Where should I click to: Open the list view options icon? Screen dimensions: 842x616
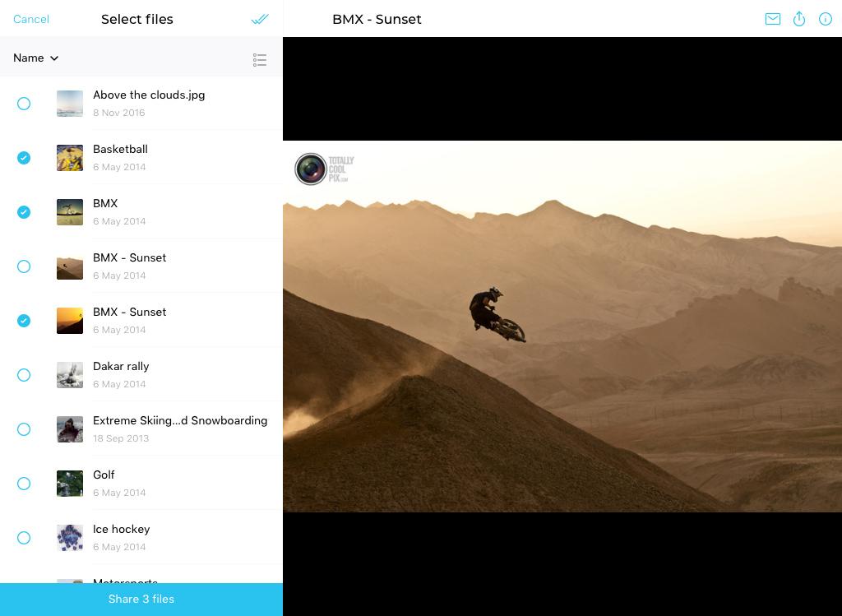259,59
